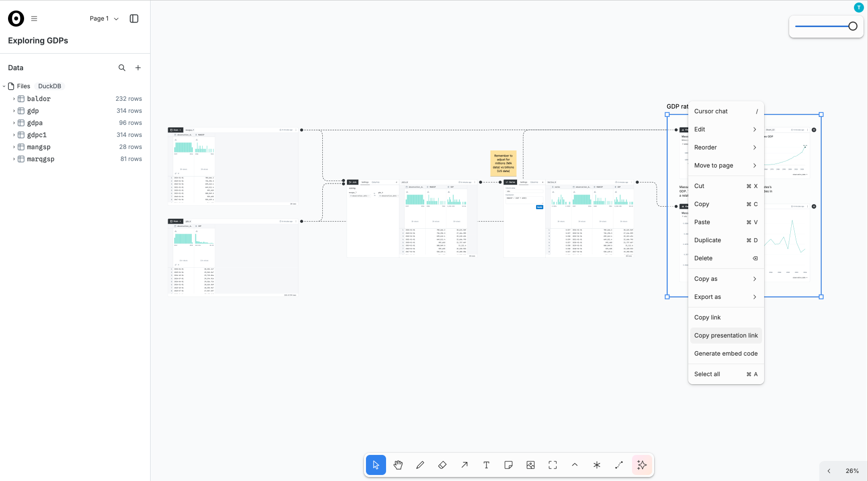Click the 26% zoom level button

(x=852, y=471)
